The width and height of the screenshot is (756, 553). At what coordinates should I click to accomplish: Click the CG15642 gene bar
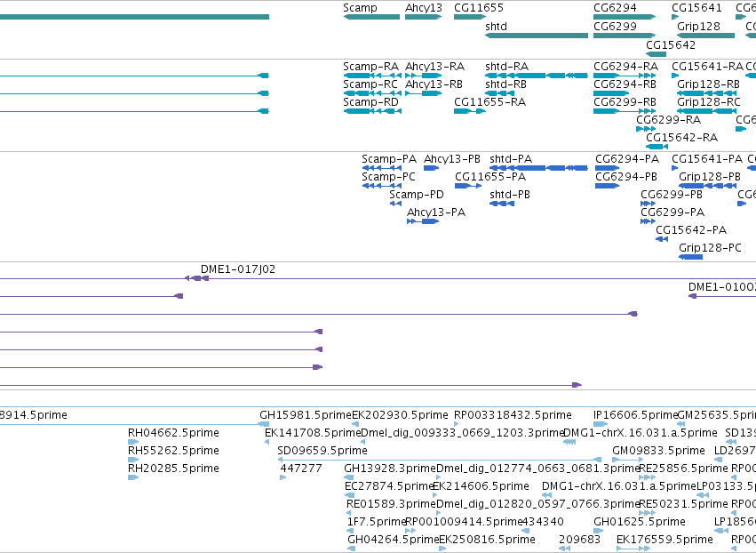tap(657, 54)
